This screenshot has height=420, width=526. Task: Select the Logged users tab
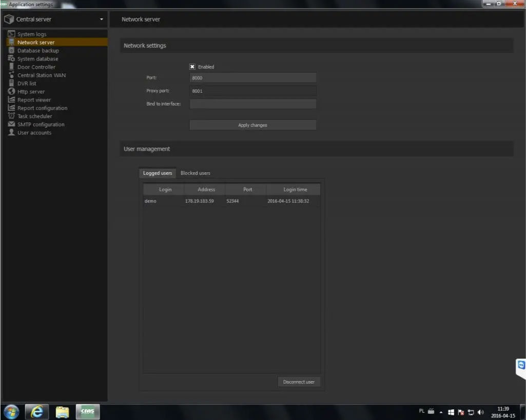click(158, 173)
